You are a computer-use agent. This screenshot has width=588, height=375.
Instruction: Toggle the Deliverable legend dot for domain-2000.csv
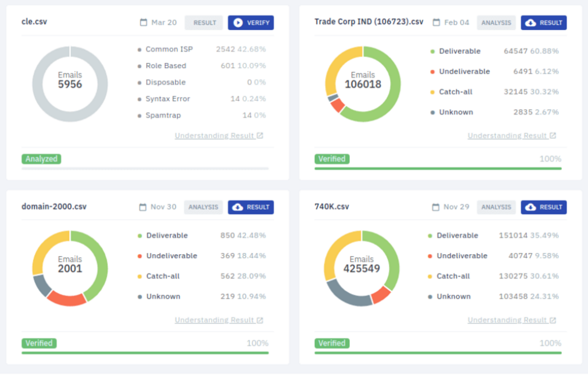coord(139,236)
